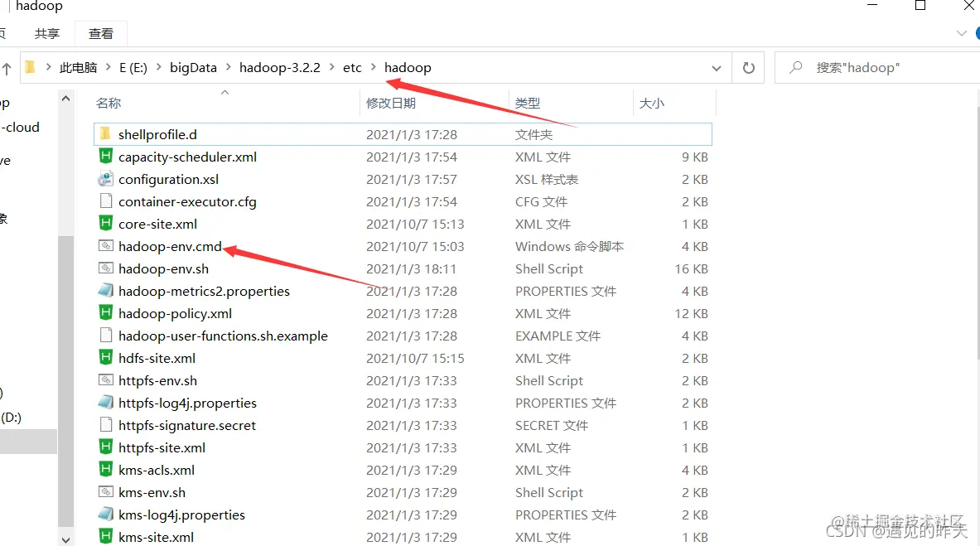Viewport: 980px width, 546px height.
Task: Click the container-executor.cfg blank file icon
Action: [106, 201]
